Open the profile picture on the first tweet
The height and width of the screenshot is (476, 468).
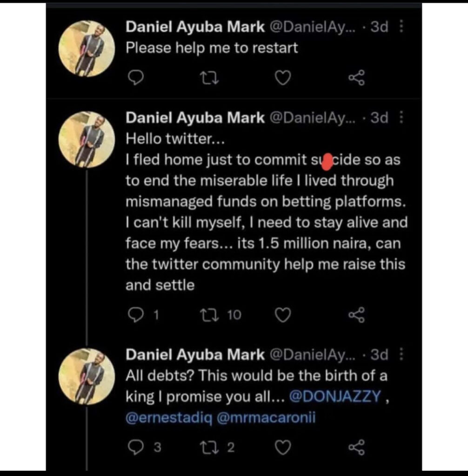(87, 48)
